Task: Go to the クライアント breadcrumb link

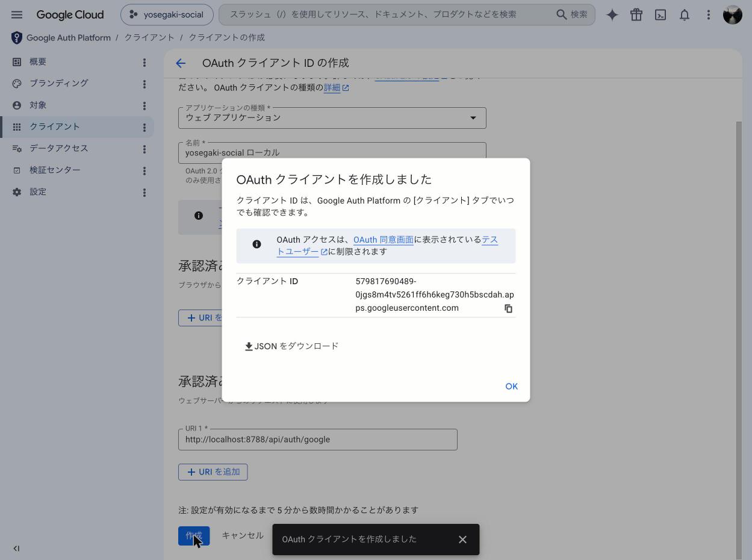Action: point(149,38)
